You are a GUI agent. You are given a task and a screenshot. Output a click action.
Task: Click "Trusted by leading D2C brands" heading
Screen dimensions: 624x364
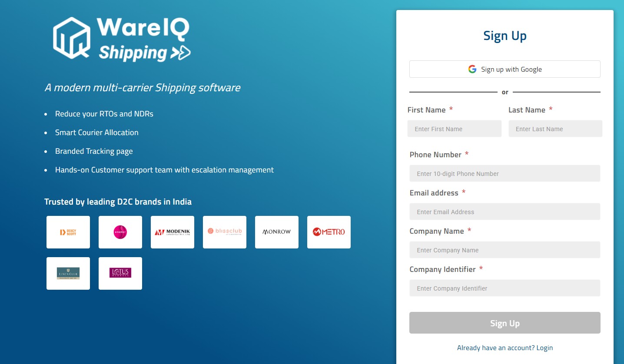click(118, 202)
